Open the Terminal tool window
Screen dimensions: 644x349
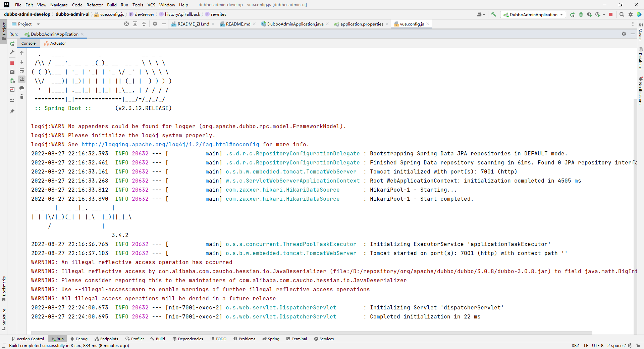(x=297, y=339)
